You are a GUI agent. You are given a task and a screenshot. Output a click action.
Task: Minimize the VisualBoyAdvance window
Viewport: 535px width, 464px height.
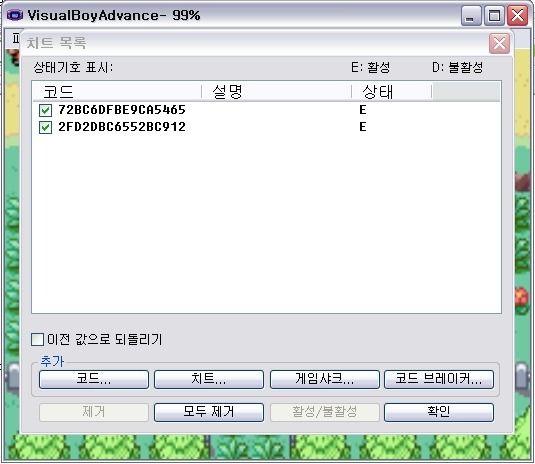pos(471,16)
